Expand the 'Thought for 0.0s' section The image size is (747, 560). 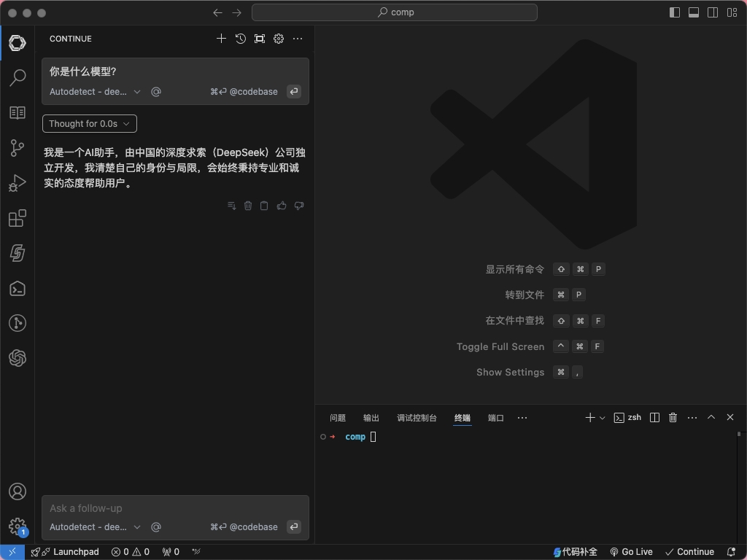coord(89,123)
